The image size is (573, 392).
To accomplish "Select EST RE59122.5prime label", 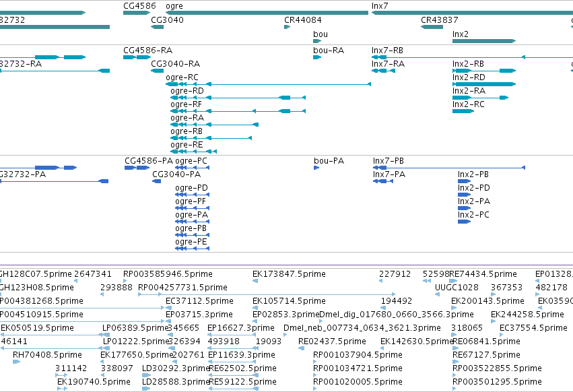I will (x=242, y=382).
